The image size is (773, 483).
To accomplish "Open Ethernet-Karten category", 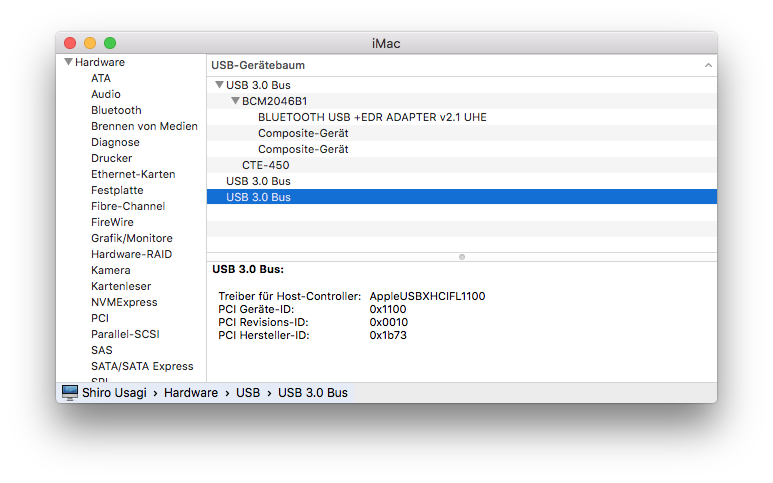I will coord(133,174).
